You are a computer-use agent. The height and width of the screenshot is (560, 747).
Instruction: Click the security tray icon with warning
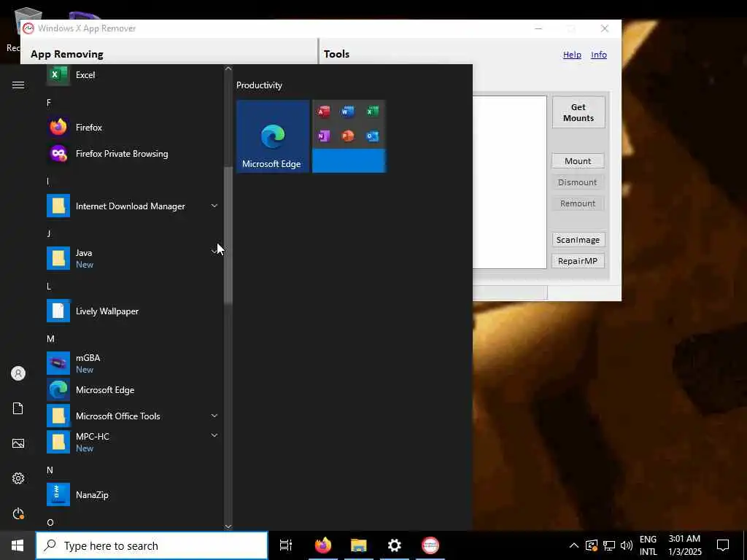click(x=592, y=545)
